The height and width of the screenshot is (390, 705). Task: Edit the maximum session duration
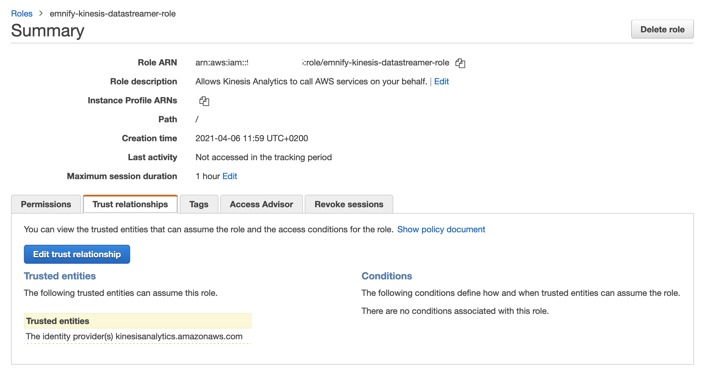click(x=230, y=176)
